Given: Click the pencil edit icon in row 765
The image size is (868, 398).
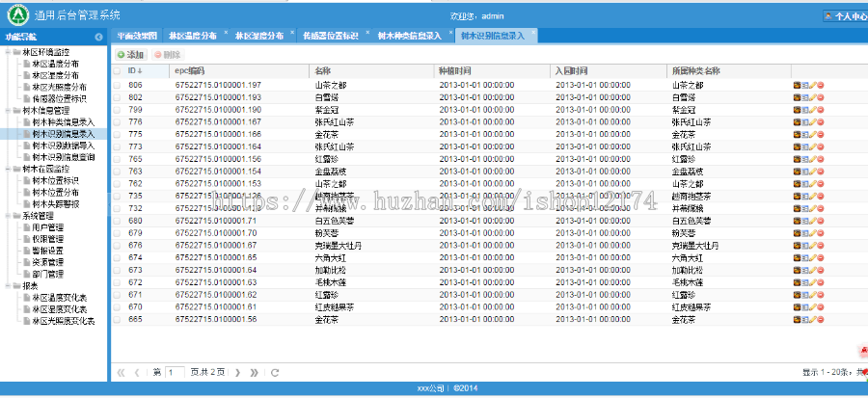Looking at the screenshot, I should click(x=813, y=159).
